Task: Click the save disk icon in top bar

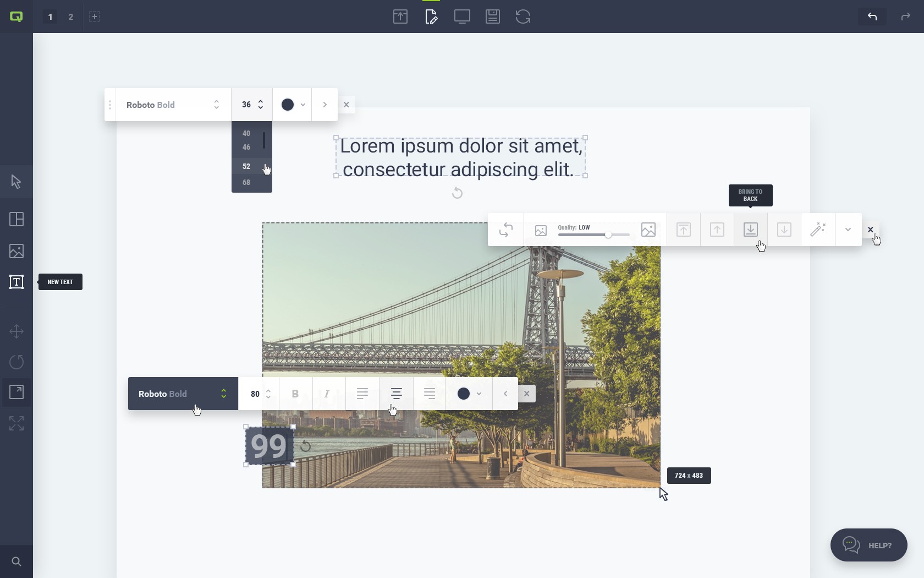Action: pos(492,17)
